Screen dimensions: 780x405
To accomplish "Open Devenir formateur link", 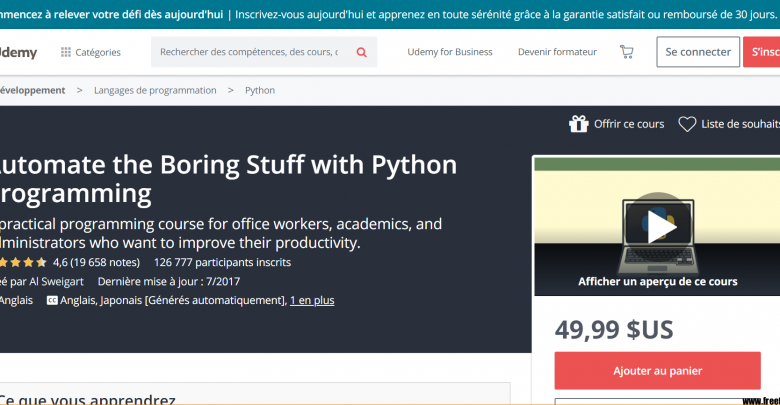I will [x=557, y=52].
